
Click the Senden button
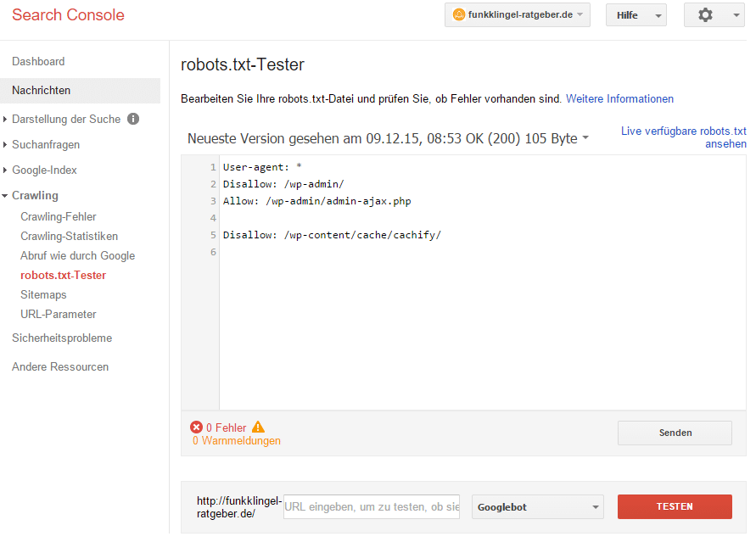tap(675, 433)
